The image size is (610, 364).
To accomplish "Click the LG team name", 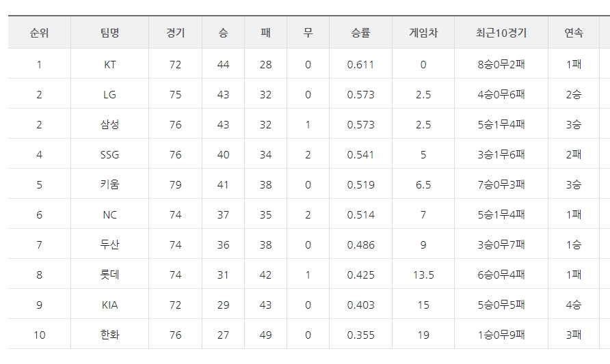I will pyautogui.click(x=109, y=95).
